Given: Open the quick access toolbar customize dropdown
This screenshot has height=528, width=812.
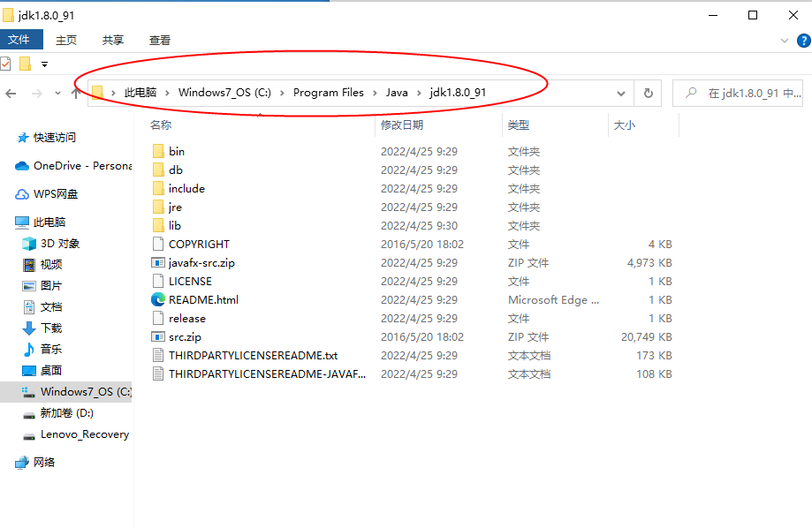Looking at the screenshot, I should click(44, 64).
